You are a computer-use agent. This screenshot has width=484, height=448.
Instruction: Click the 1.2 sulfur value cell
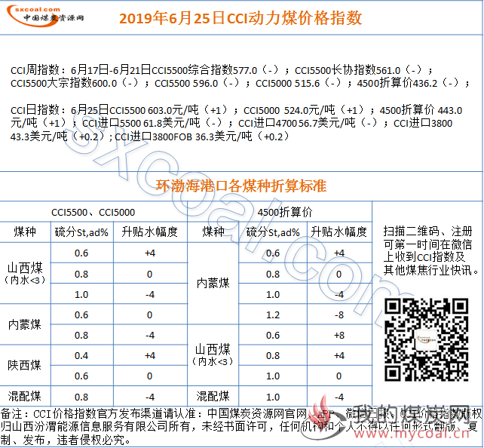coord(273,315)
